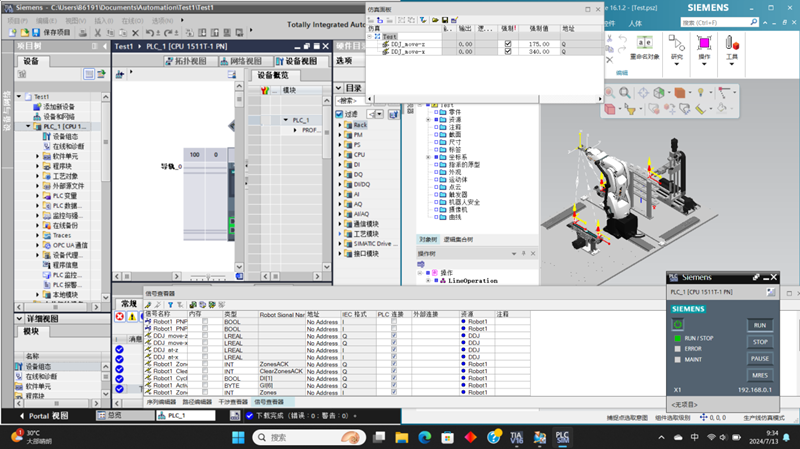
Task: Click the red cube icon in viewer toolbar
Action: (x=610, y=109)
